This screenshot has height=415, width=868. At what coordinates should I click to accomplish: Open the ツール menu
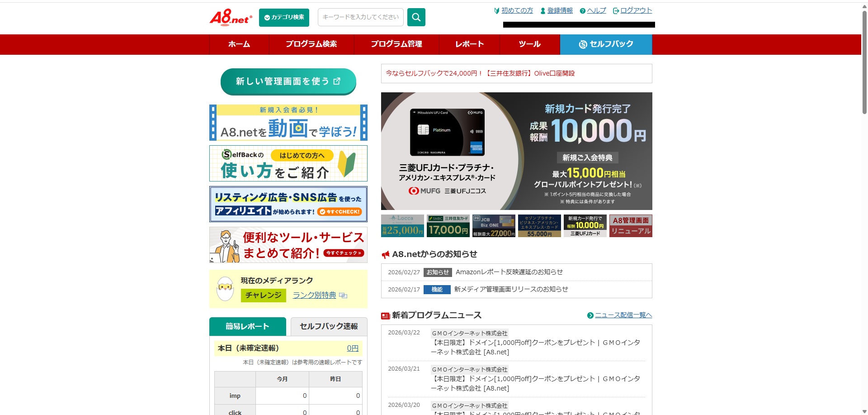tap(530, 44)
